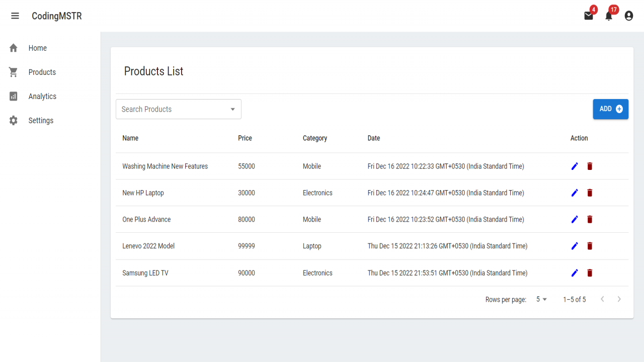Image resolution: width=644 pixels, height=362 pixels.
Task: Go to the next page arrow
Action: (619, 299)
